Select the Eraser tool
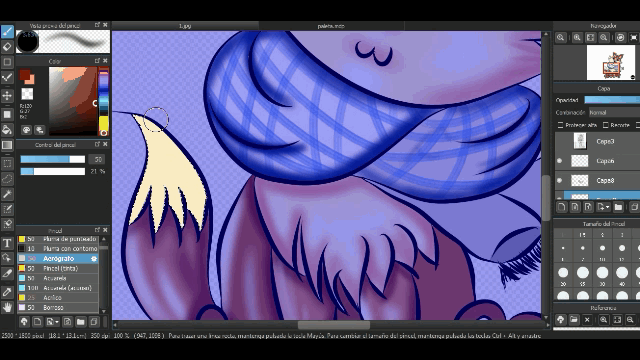The width and height of the screenshot is (640, 360). click(x=7, y=47)
